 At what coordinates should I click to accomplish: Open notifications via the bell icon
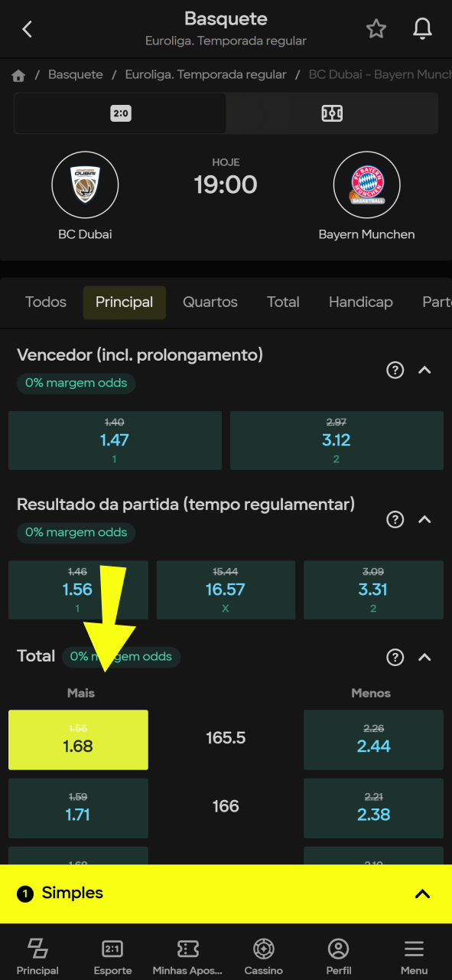(422, 28)
